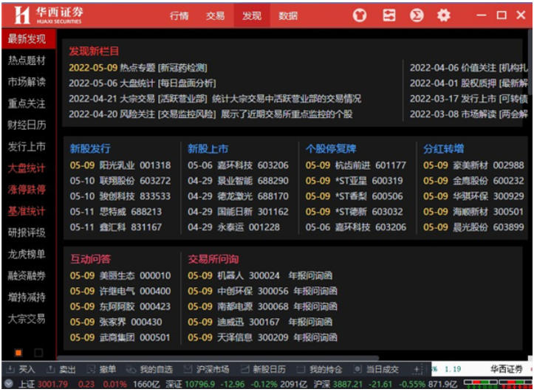
Task: Select 最新发现 in the sidebar
Action: point(29,39)
